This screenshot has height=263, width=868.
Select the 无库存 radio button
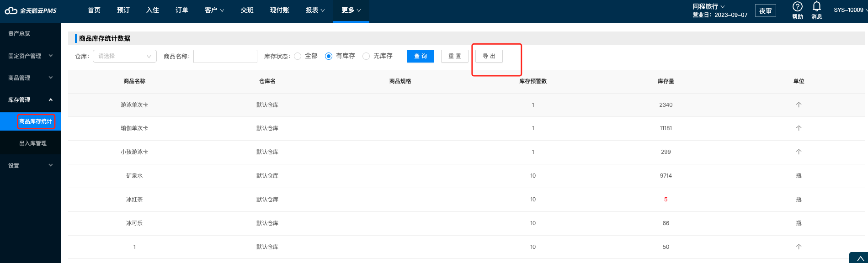366,56
